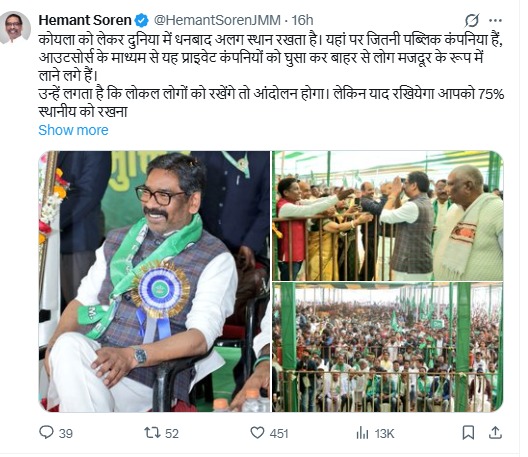
Task: Click the share upload icon
Action: (495, 432)
